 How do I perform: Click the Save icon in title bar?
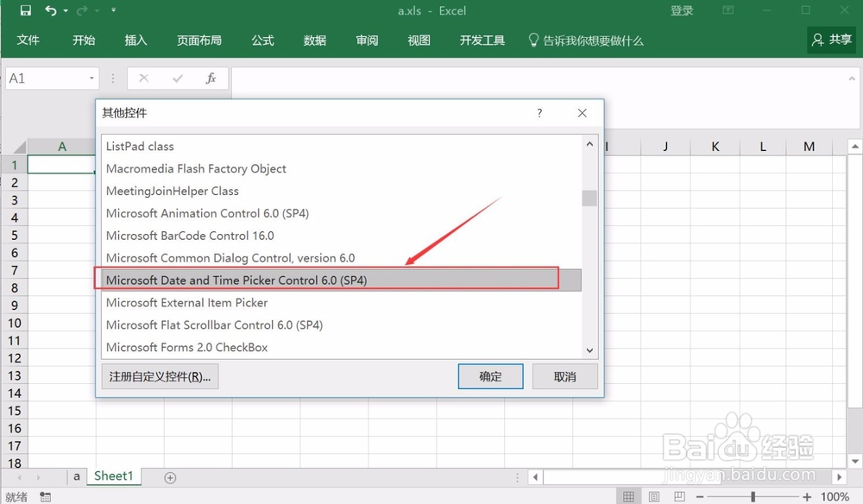click(x=25, y=10)
